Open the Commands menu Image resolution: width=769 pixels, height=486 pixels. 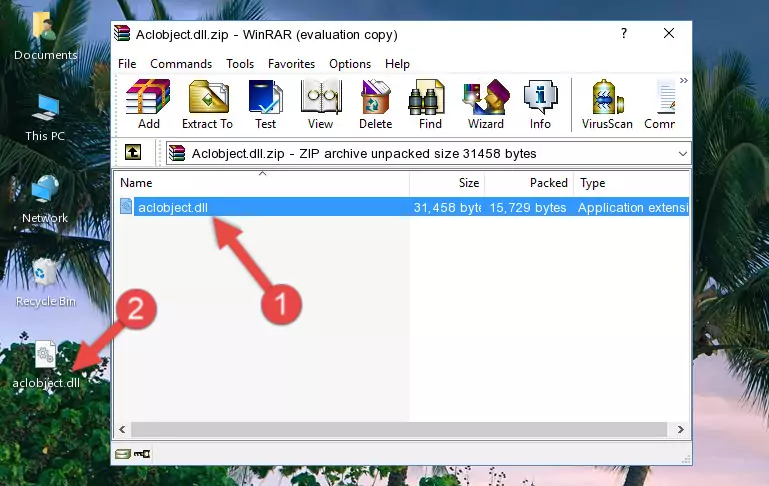point(181,64)
